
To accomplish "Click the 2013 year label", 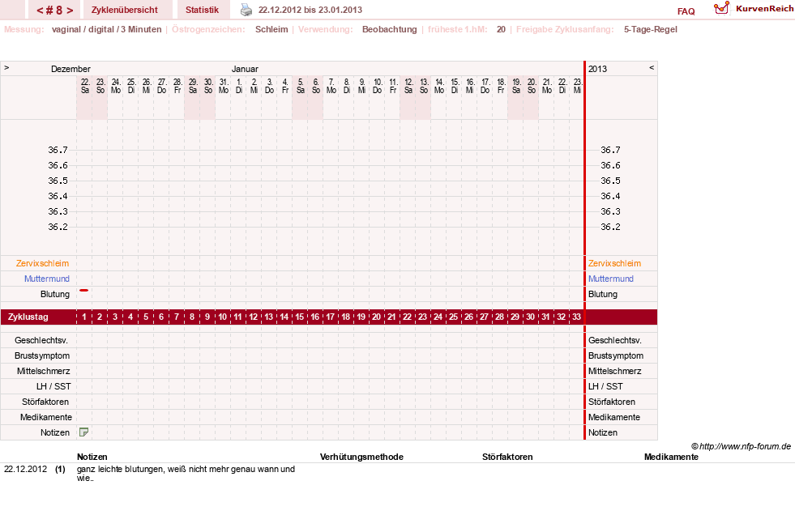I will (x=597, y=69).
